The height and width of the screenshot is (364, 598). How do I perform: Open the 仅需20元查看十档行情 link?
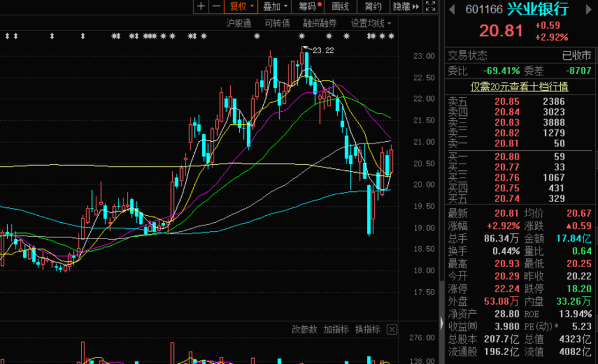519,87
